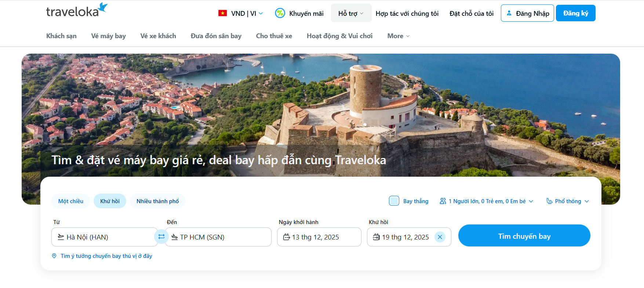Click the location pin flight ideas icon
644x288 pixels.
[x=54, y=256]
